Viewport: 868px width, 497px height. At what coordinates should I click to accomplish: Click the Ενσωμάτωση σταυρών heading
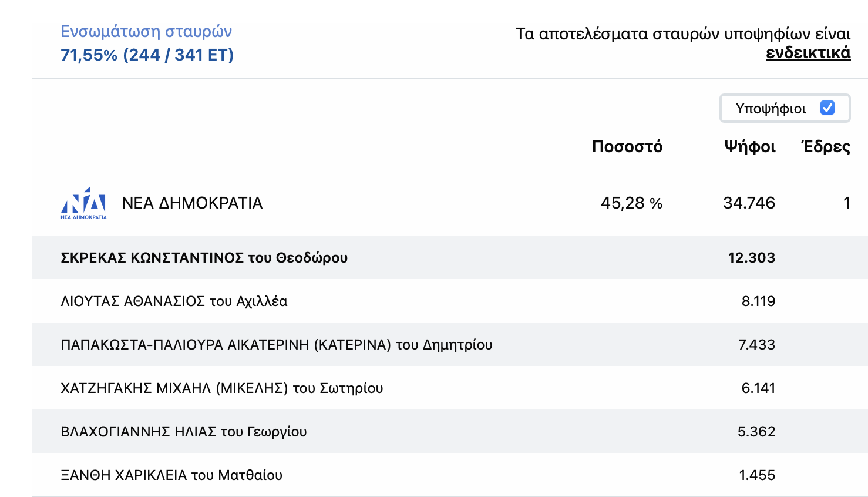coord(146,32)
